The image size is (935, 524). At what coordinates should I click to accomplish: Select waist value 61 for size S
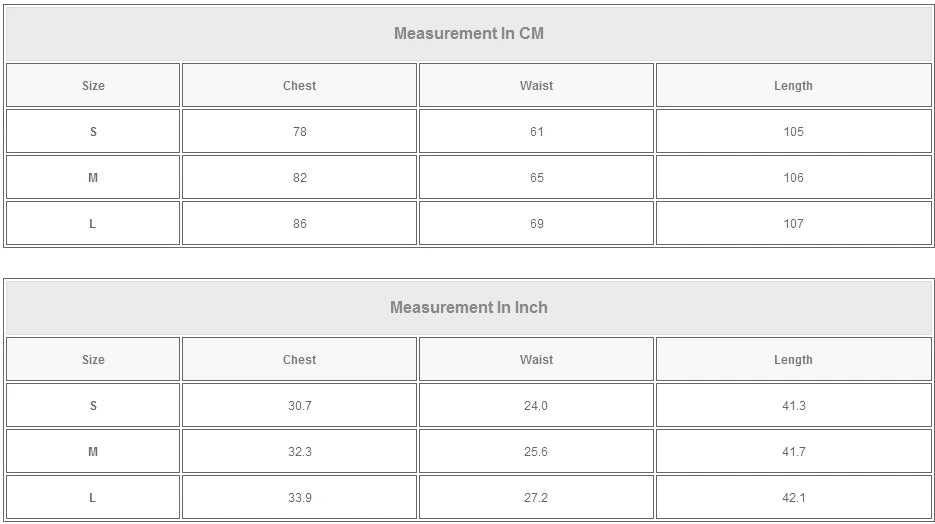click(x=536, y=132)
